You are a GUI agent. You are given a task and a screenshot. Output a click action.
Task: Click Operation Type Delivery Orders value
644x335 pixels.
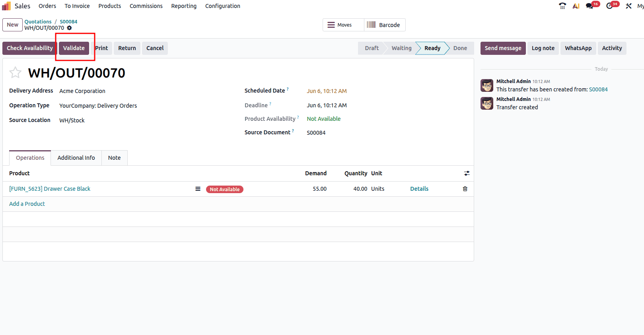coord(98,106)
